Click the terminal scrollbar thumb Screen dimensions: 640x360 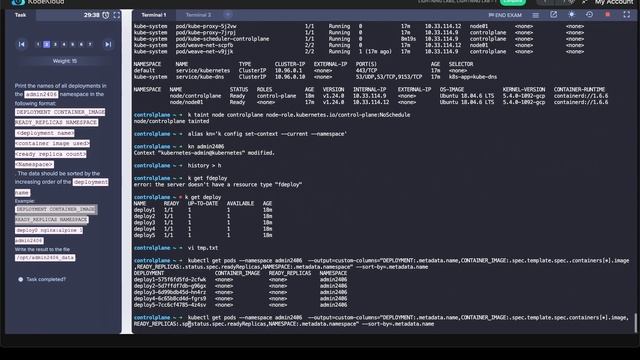pyautogui.click(x=636, y=323)
